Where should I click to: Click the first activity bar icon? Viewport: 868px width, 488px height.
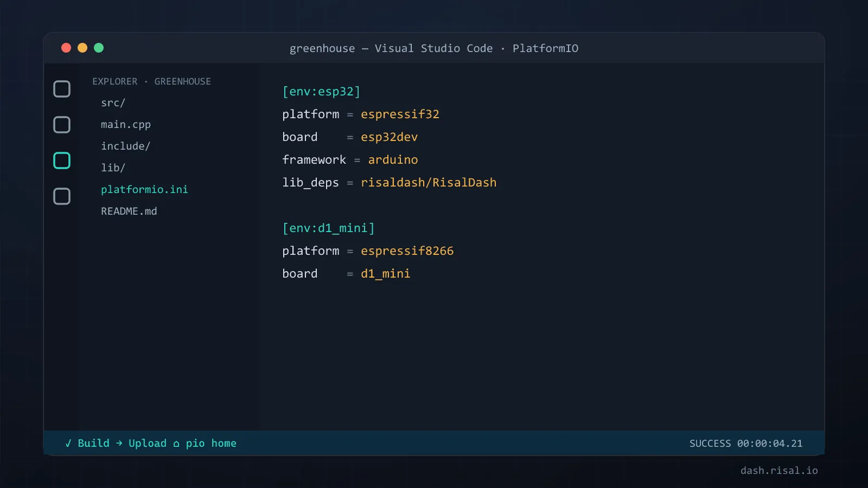coord(62,89)
